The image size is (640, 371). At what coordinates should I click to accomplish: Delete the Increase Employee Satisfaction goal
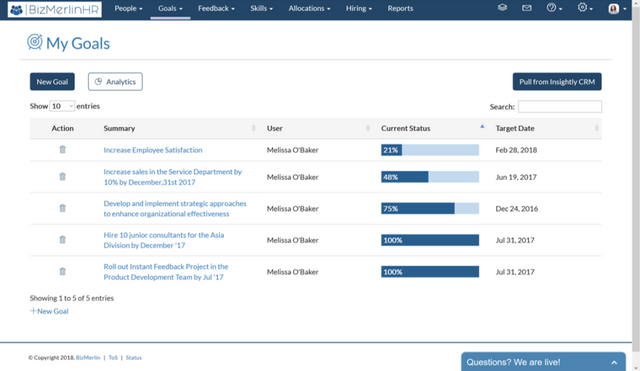tap(62, 149)
